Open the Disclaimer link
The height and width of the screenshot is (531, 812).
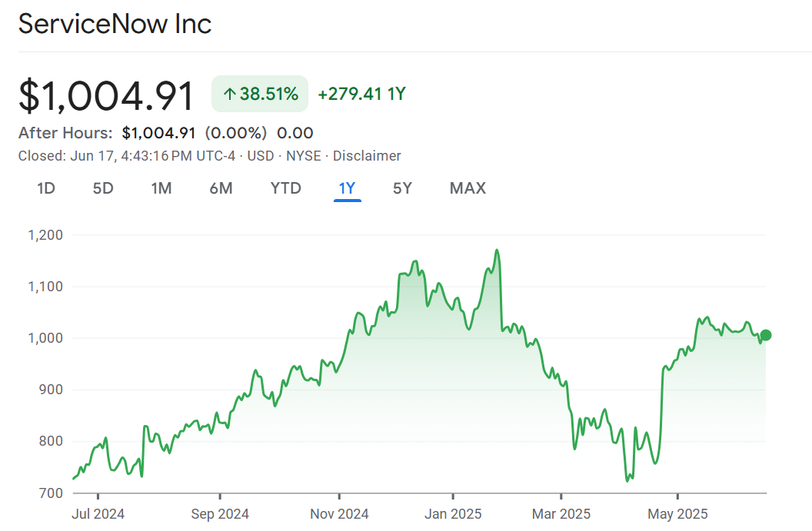[367, 156]
